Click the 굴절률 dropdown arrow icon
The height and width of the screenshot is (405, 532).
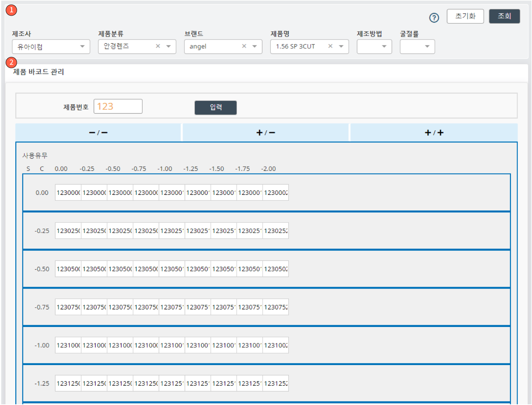coord(427,46)
